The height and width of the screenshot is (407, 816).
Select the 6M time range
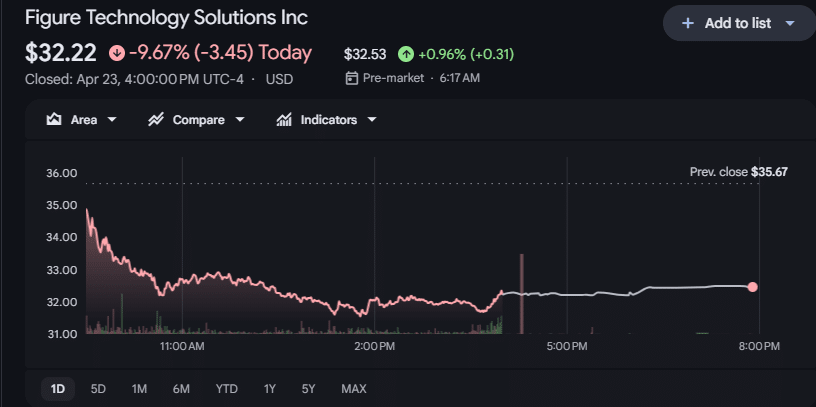click(181, 389)
